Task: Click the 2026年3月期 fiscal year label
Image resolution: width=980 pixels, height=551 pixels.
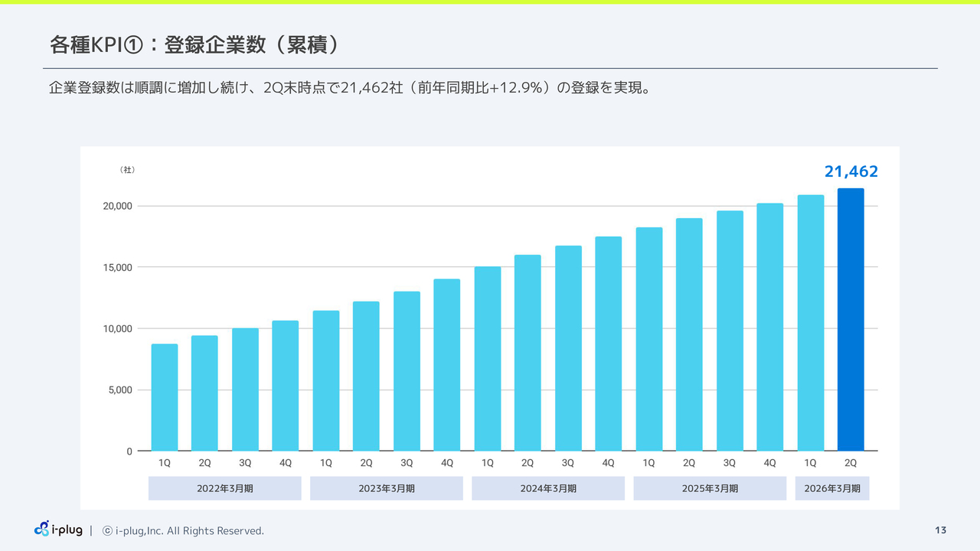Action: pyautogui.click(x=831, y=488)
